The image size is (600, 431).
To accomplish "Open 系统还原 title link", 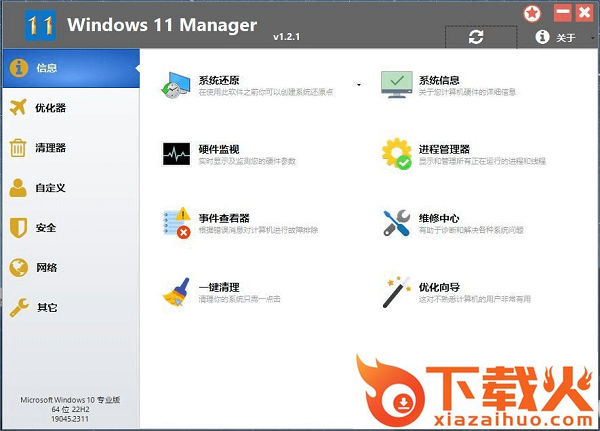I will 219,80.
